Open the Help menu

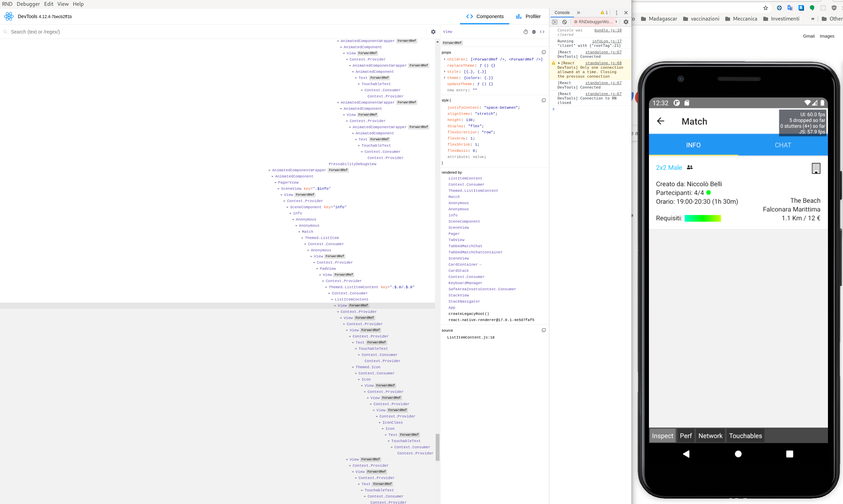coord(78,4)
